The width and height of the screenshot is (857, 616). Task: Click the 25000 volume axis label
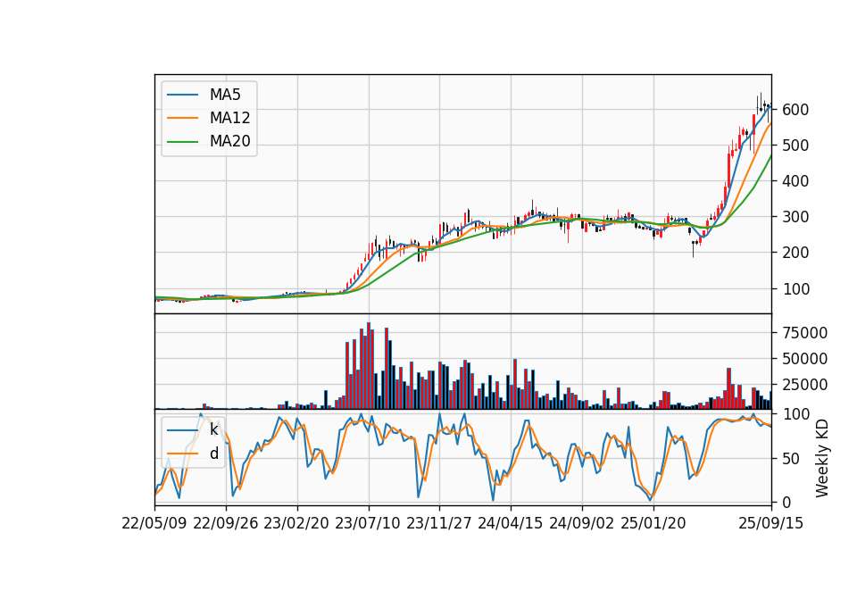click(804, 386)
